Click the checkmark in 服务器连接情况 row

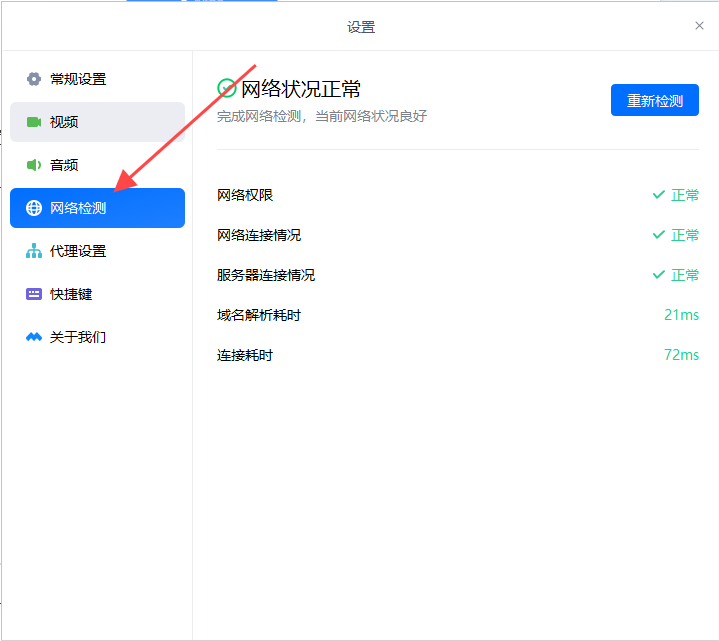pyautogui.click(x=658, y=275)
